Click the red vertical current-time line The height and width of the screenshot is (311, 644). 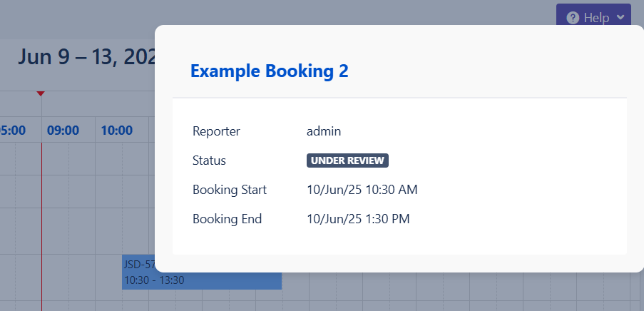coord(41,214)
